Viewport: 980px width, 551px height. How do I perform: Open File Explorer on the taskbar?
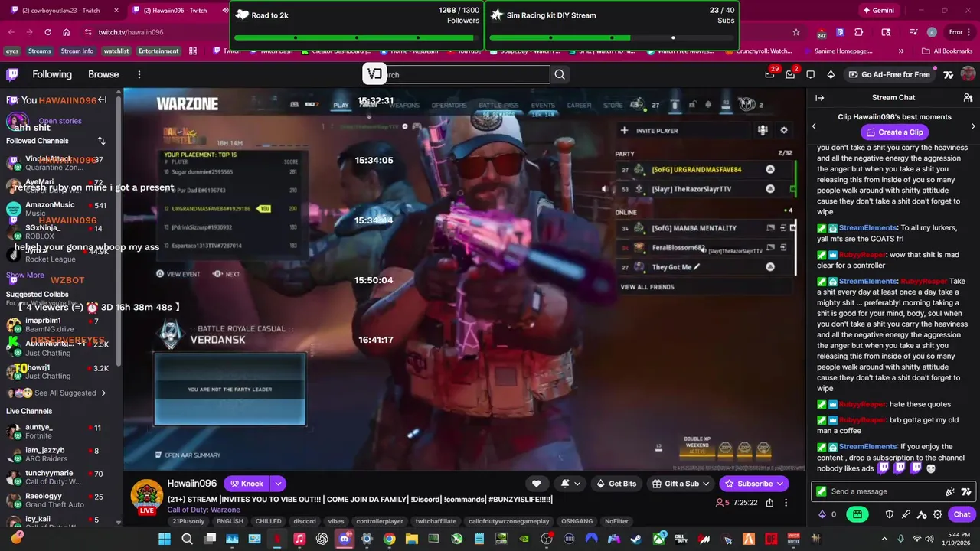[x=412, y=539]
